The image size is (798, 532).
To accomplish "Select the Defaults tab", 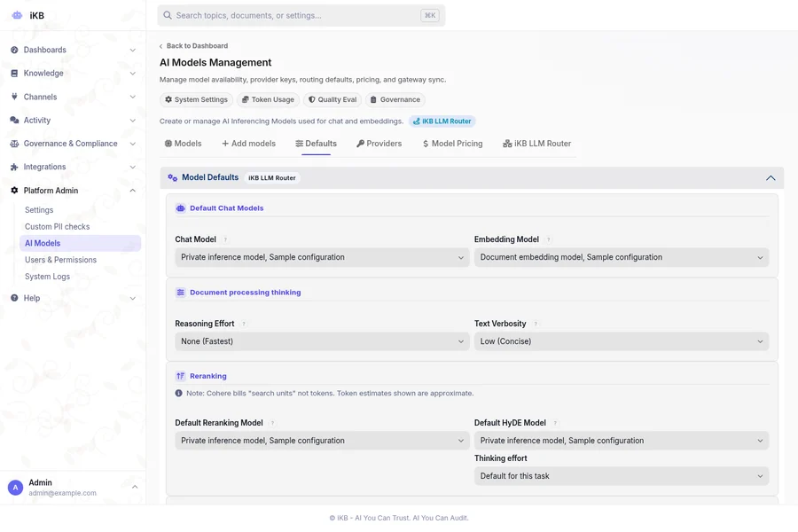I will (x=316, y=144).
